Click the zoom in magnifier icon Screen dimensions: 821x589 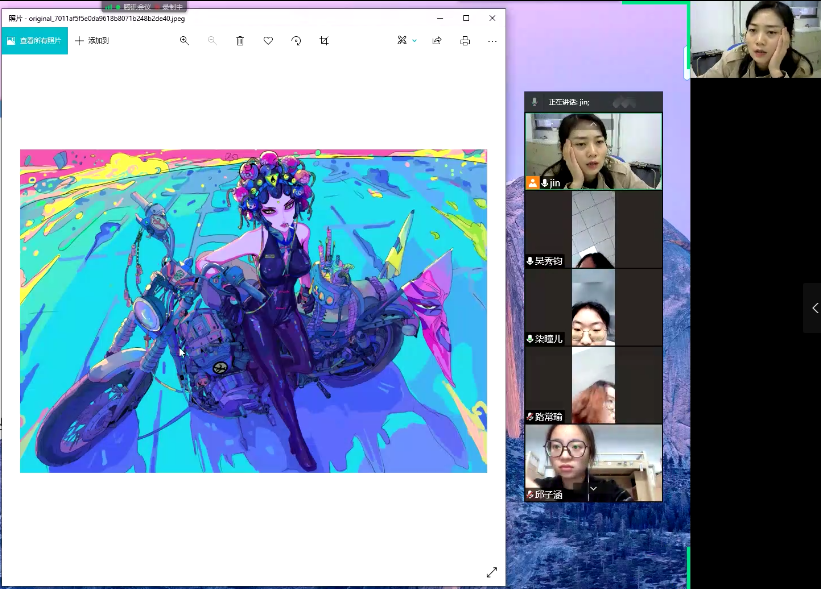184,40
